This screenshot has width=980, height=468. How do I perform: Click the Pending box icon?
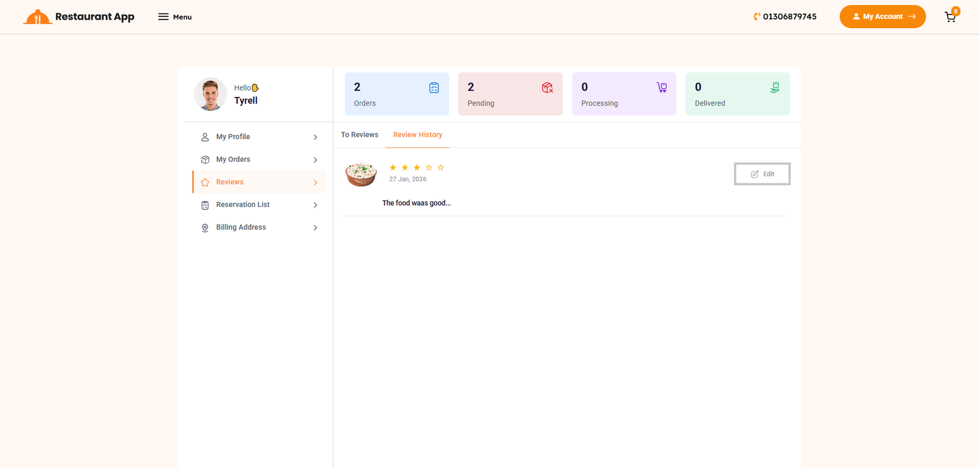click(547, 88)
